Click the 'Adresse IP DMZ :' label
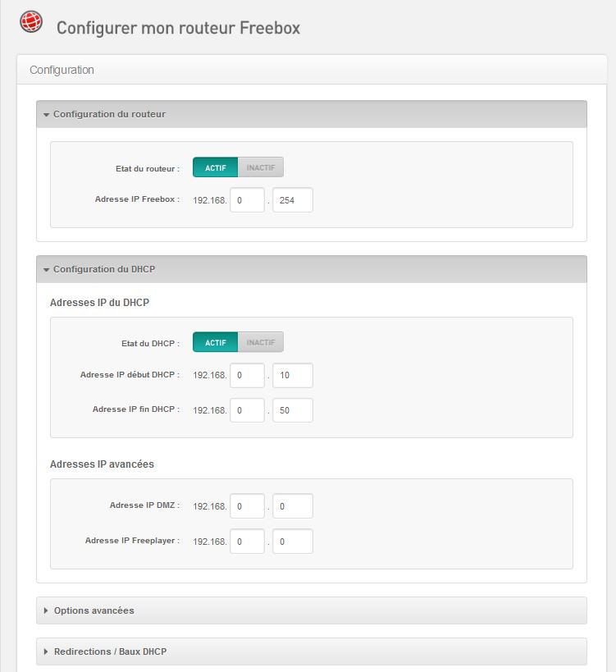 click(144, 505)
